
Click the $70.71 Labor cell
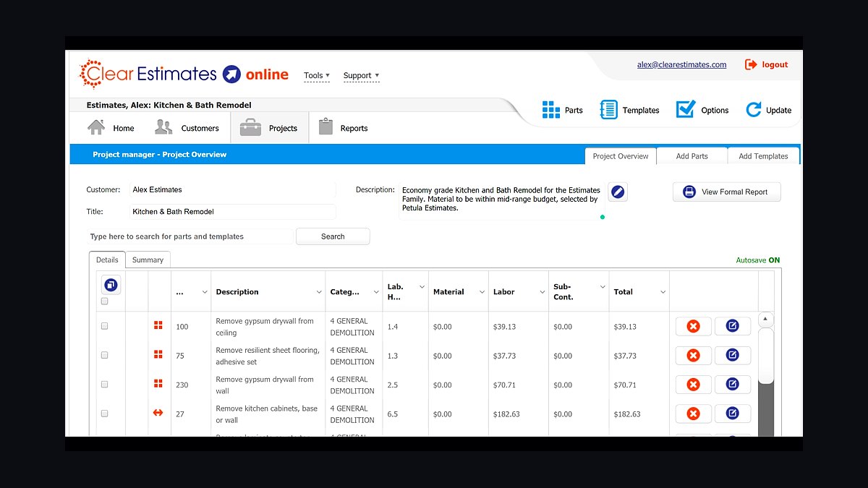point(504,385)
